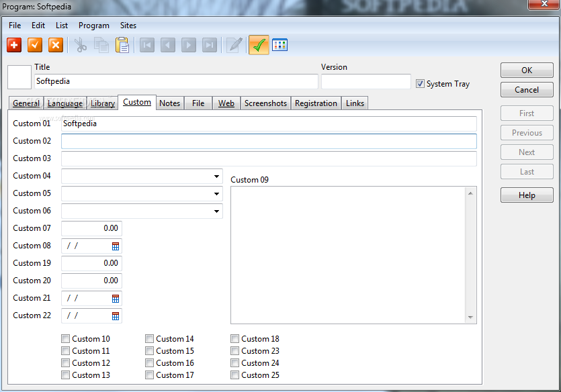Open the Edit menu

click(x=38, y=26)
